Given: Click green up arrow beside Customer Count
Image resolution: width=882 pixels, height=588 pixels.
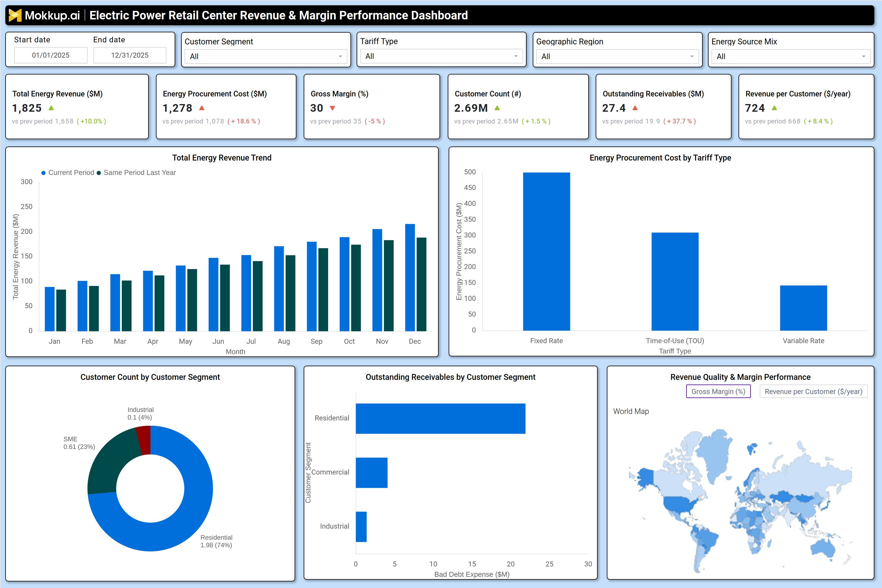Looking at the screenshot, I should [x=497, y=108].
